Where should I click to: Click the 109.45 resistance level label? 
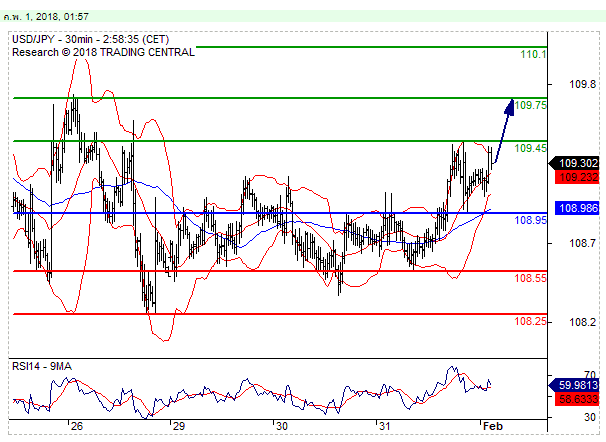pyautogui.click(x=531, y=148)
